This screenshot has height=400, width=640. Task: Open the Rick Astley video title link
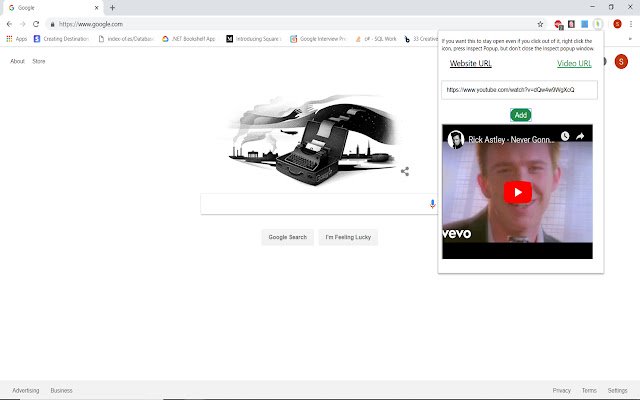tap(511, 140)
